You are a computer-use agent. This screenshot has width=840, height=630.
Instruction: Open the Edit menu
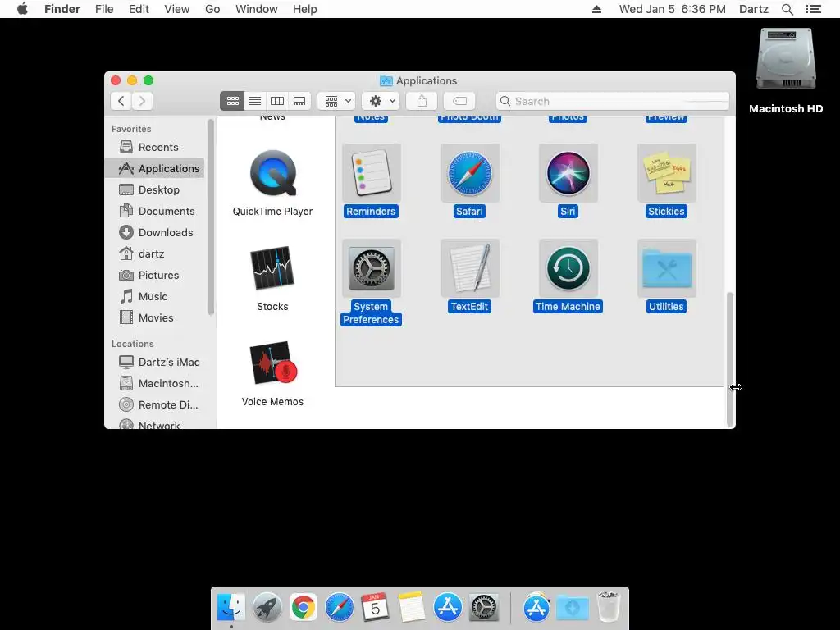(x=139, y=9)
